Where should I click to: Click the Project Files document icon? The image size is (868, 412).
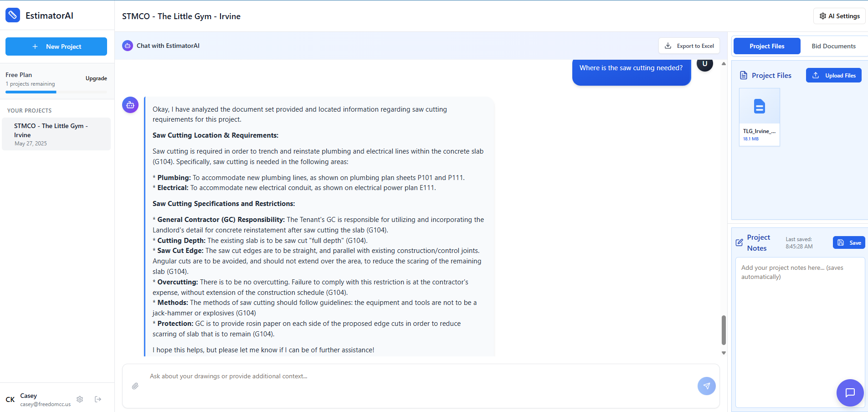(744, 75)
